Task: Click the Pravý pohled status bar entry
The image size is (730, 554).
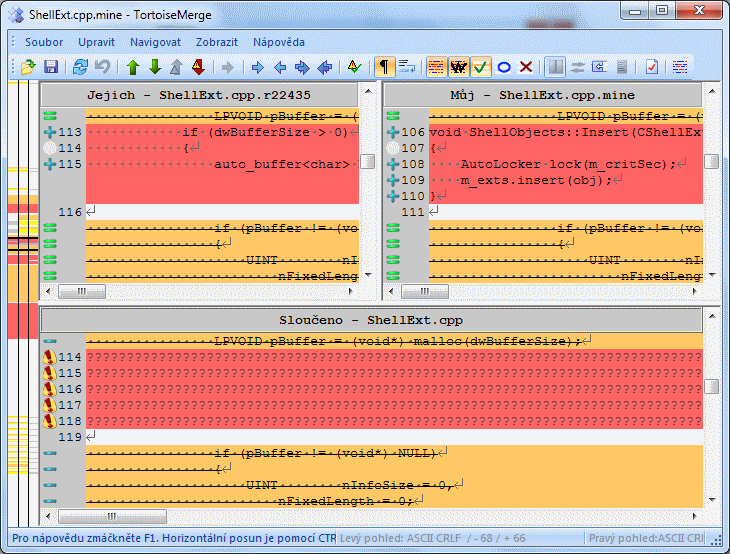Action: click(x=645, y=539)
